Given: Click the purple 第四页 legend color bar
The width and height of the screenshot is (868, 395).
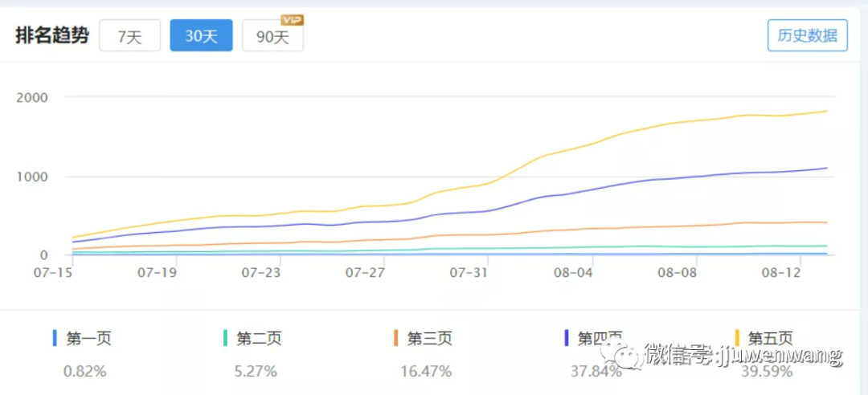Looking at the screenshot, I should 567,339.
